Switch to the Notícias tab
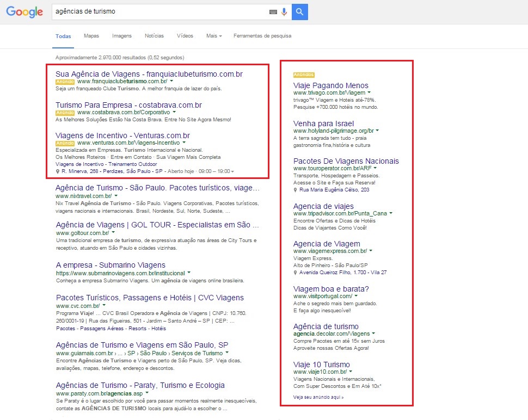 (154, 36)
